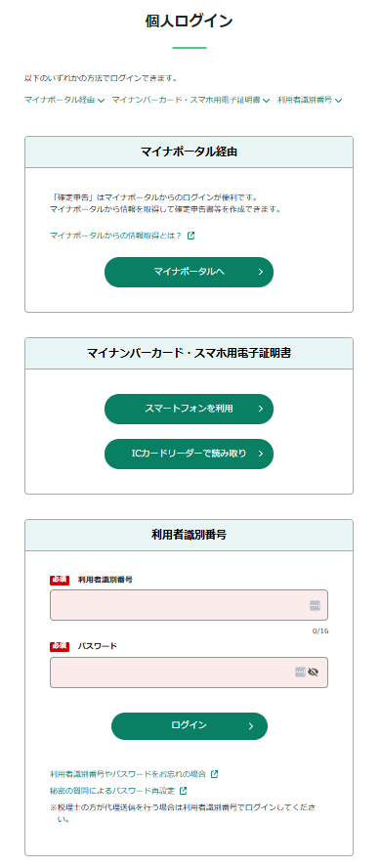Focus the 利用者識別番号 input field
The height and width of the screenshot is (868, 381).
(x=189, y=605)
